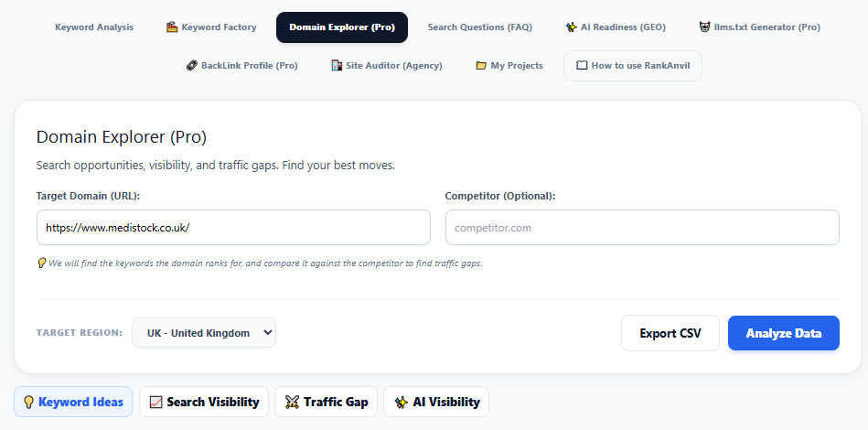868x430 pixels.
Task: Open the Keyword Factory tab label
Action: 219,27
